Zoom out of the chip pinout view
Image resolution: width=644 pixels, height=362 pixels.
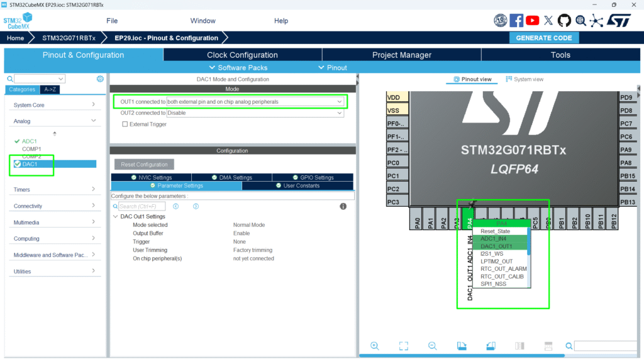tap(433, 346)
